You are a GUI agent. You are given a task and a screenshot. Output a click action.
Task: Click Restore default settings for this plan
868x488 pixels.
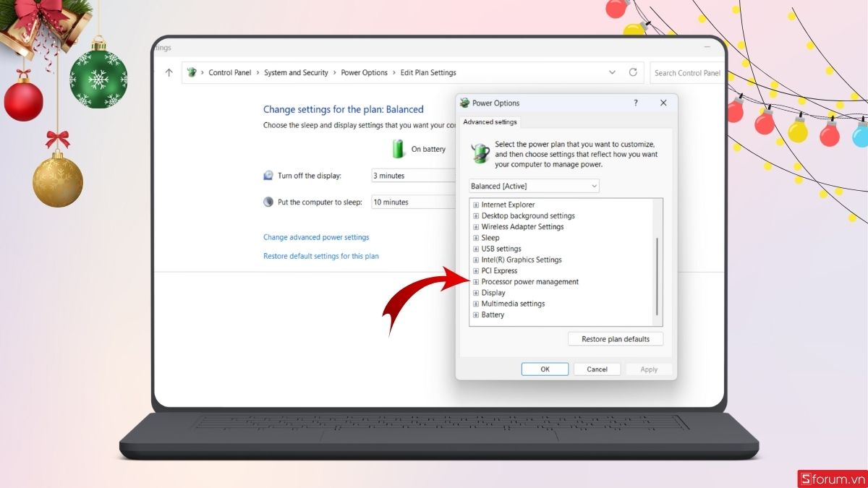coord(321,256)
